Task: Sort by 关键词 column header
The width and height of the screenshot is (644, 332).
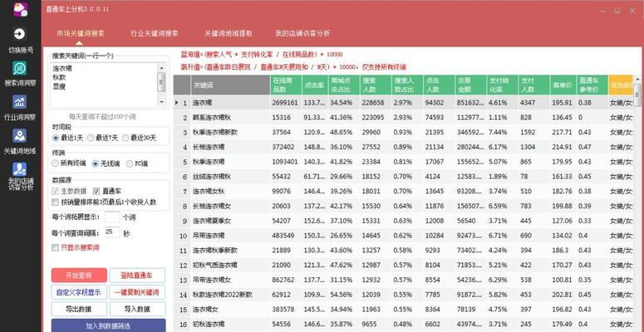Action: pyautogui.click(x=229, y=85)
